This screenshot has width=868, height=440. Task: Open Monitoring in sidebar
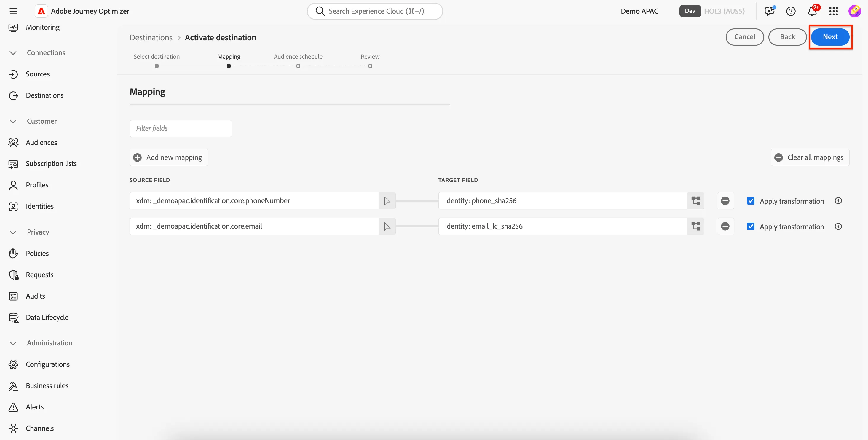click(42, 27)
